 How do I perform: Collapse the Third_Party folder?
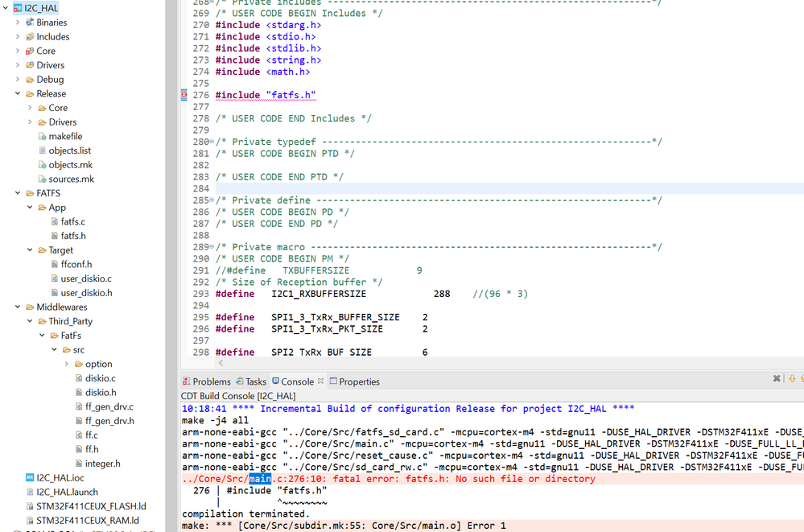point(30,321)
